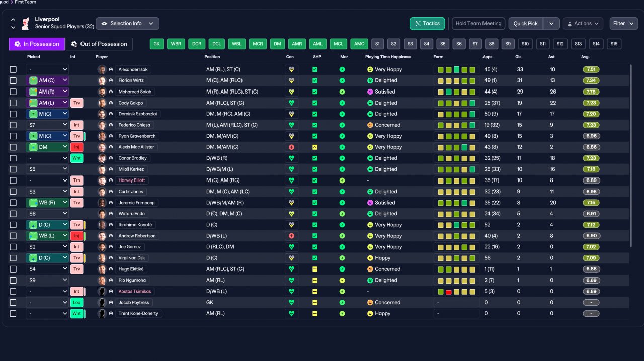Click Alexander Isak's player portrait
This screenshot has width=644, height=361.
coord(102,69)
